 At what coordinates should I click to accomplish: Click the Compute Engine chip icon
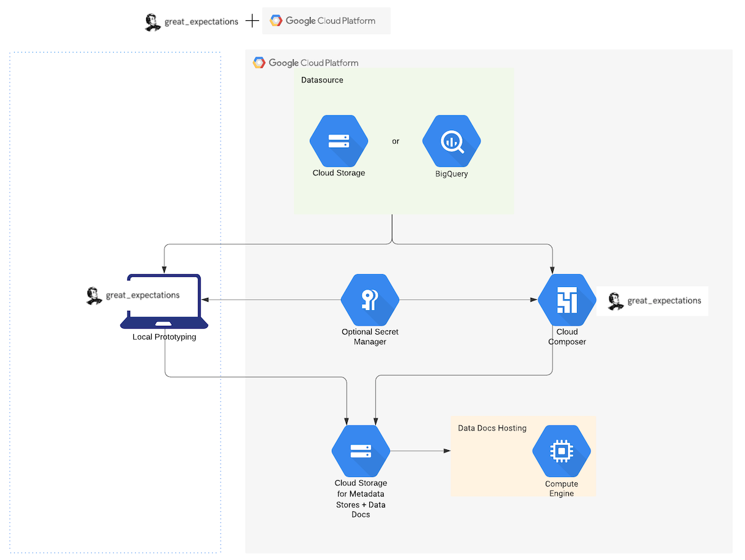(x=561, y=451)
